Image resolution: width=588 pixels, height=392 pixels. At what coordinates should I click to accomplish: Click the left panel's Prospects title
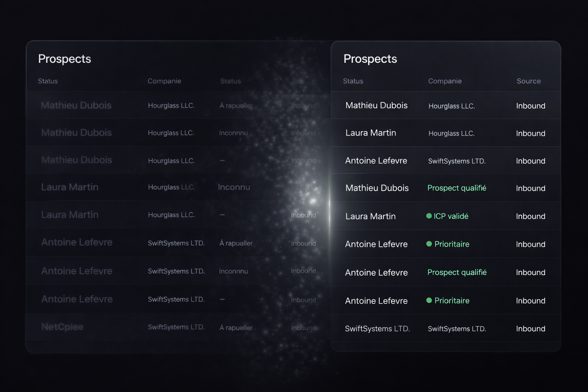[65, 59]
